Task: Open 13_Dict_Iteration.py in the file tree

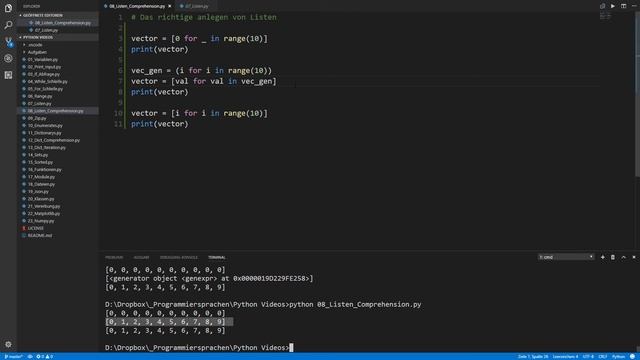Action: [x=58, y=148]
